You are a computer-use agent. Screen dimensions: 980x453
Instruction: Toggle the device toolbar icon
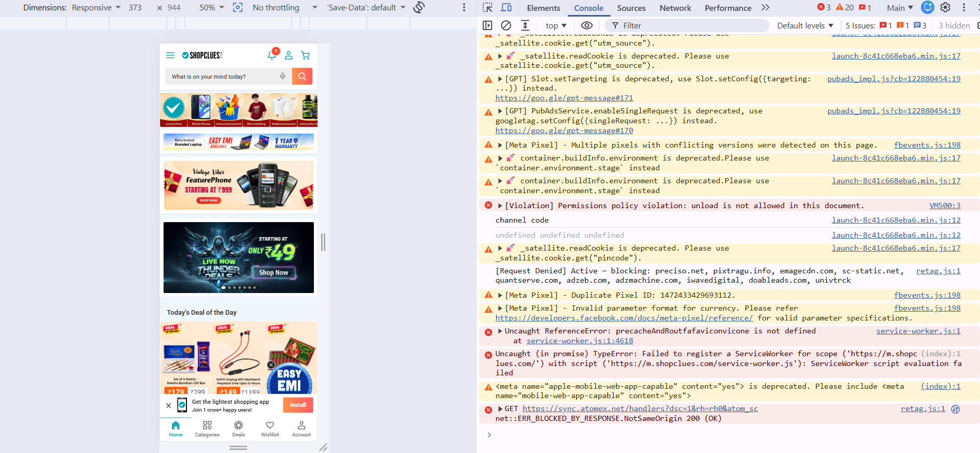pos(506,8)
